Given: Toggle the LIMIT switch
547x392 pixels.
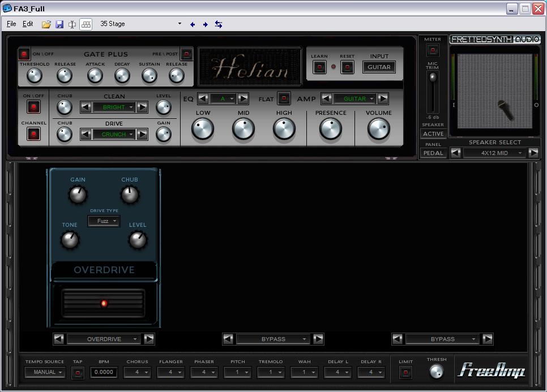Looking at the screenshot, I should [x=405, y=373].
